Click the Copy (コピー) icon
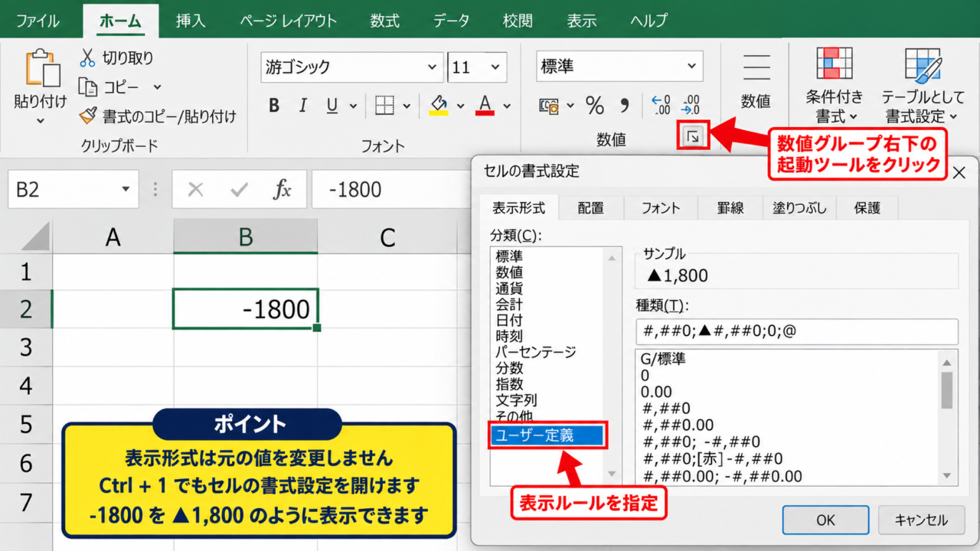This screenshot has height=551, width=980. click(x=88, y=86)
